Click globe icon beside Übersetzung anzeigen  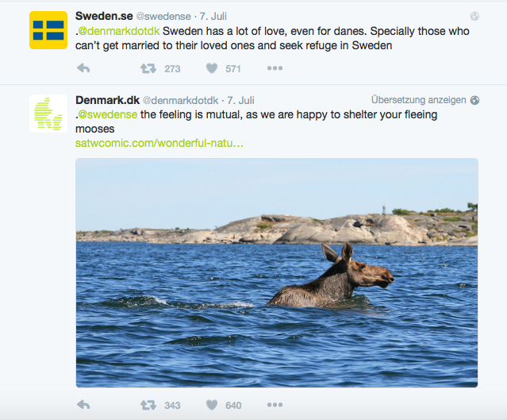(x=474, y=100)
